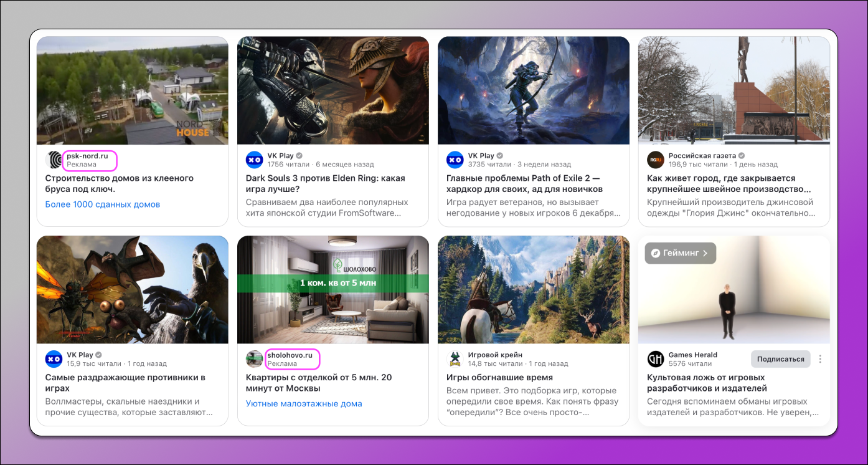The image size is (868, 465).
Task: Click the Российская газета channel avatar
Action: [x=656, y=160]
